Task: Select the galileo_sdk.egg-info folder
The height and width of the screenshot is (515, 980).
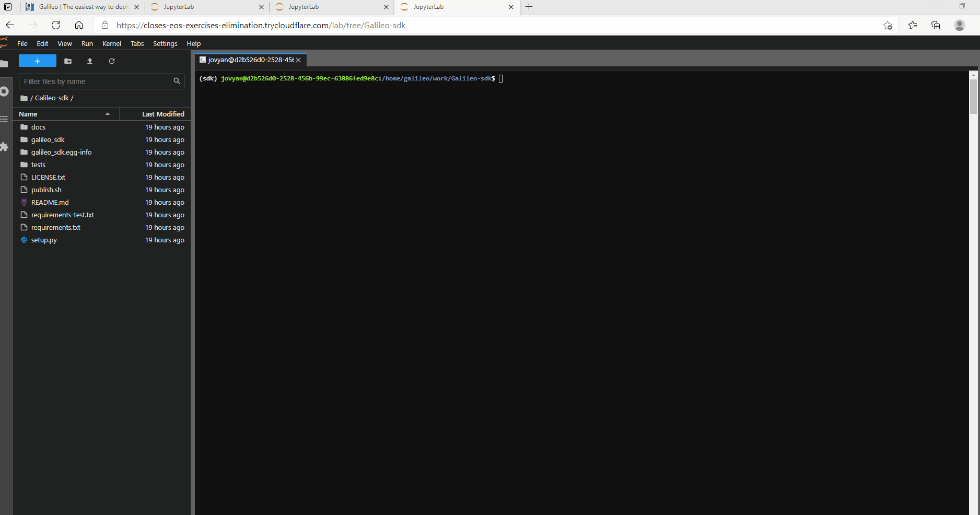Action: click(102, 153)
